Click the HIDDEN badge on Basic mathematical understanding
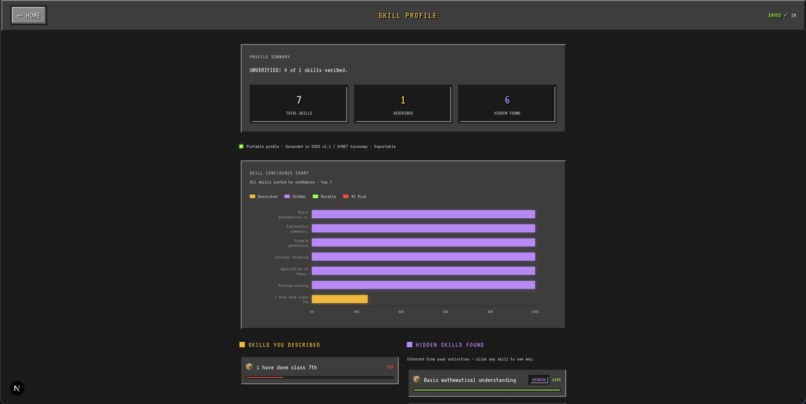 [539, 380]
